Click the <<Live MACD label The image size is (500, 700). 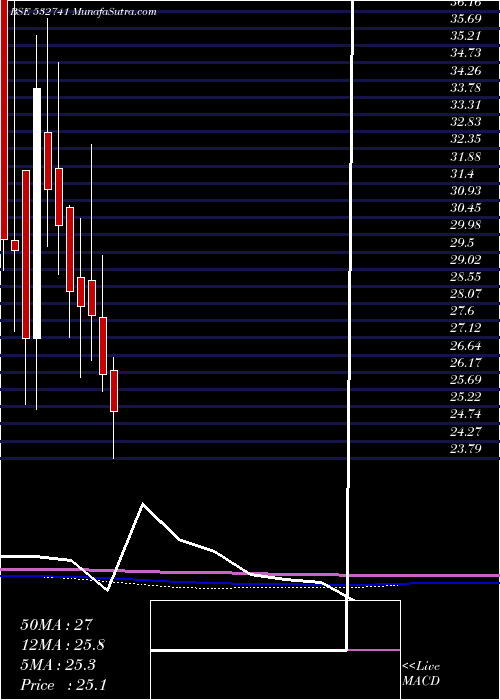click(421, 674)
